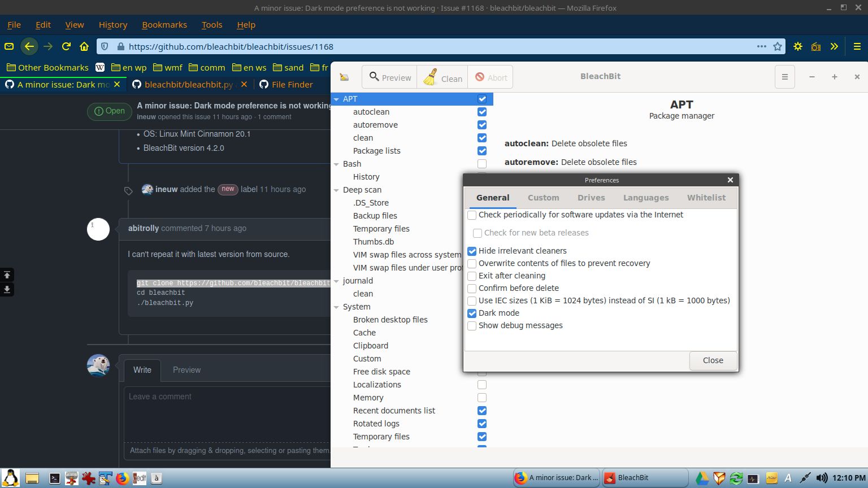
Task: Enable Confirm before delete
Action: tap(472, 288)
